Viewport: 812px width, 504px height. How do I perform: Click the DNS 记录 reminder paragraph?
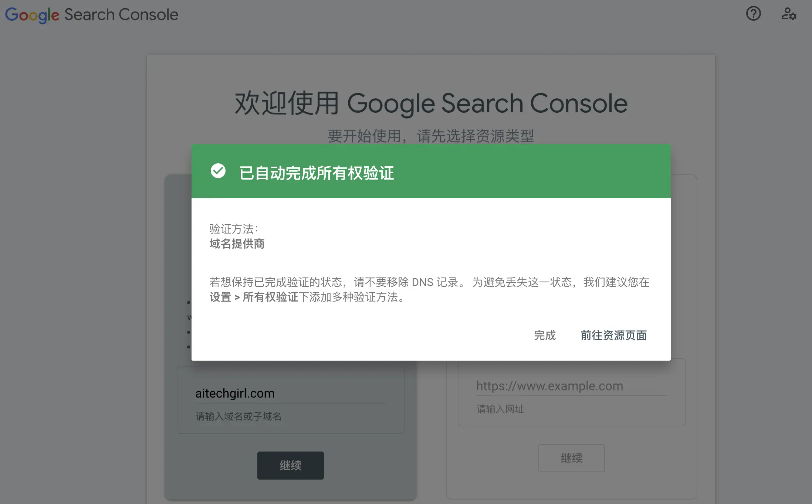click(x=429, y=282)
